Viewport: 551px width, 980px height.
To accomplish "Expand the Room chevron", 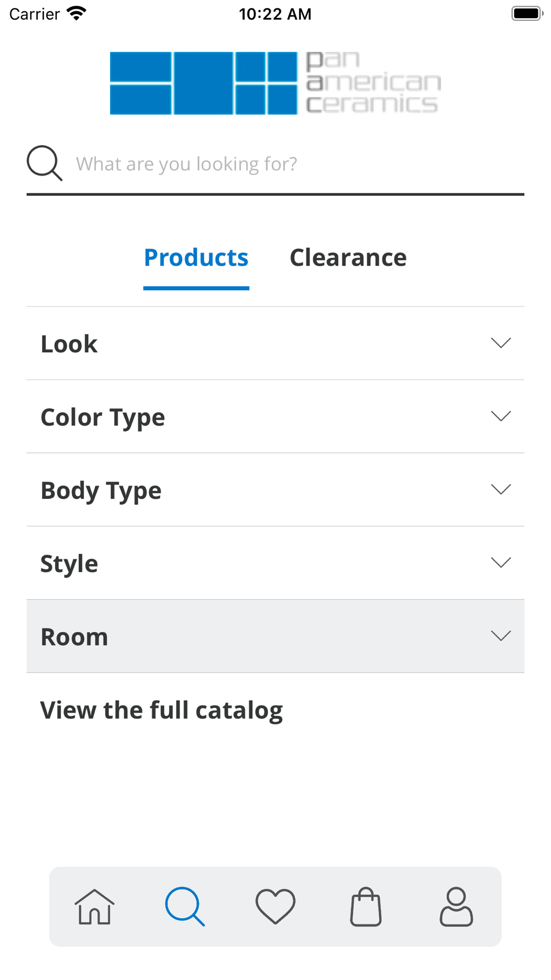I will tap(501, 636).
